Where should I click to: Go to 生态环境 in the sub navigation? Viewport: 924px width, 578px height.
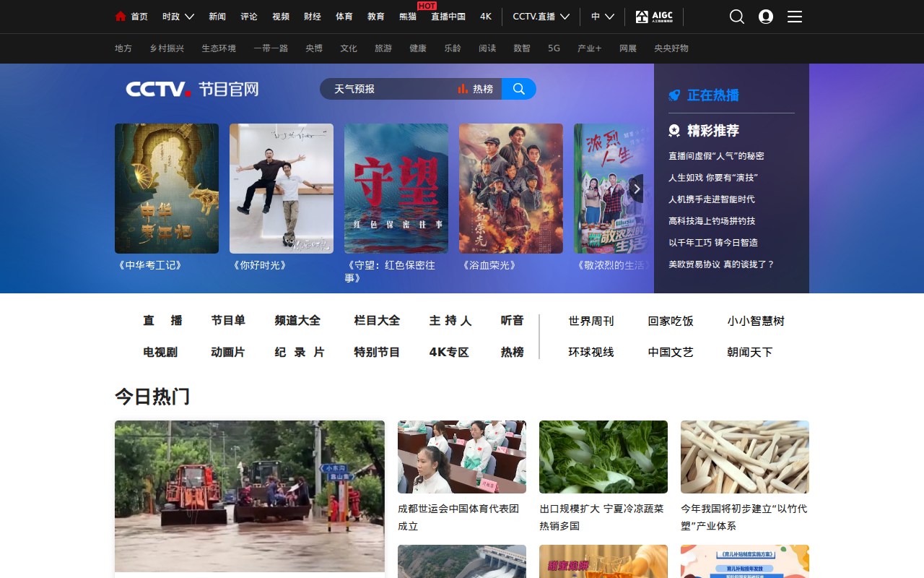(219, 48)
